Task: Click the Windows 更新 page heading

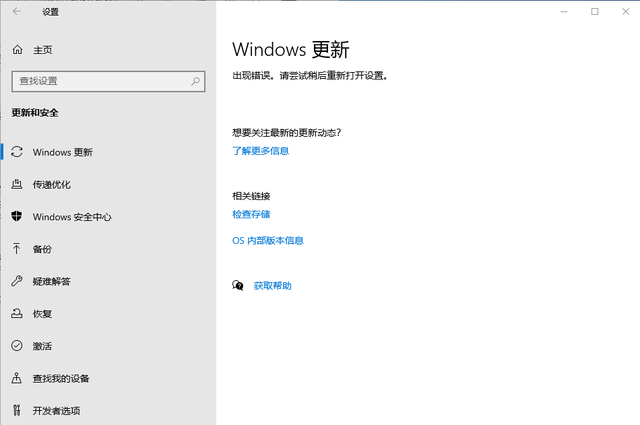Action: point(291,49)
